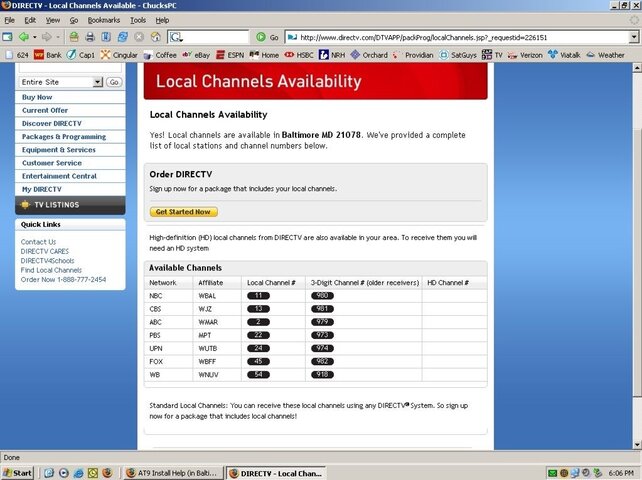Viewport: 642px width, 480px height.
Task: Open the HSBC bookmark
Action: tap(299, 55)
